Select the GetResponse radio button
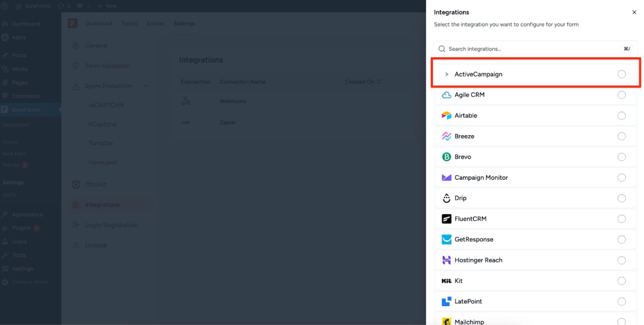The image size is (644, 325). click(x=621, y=240)
